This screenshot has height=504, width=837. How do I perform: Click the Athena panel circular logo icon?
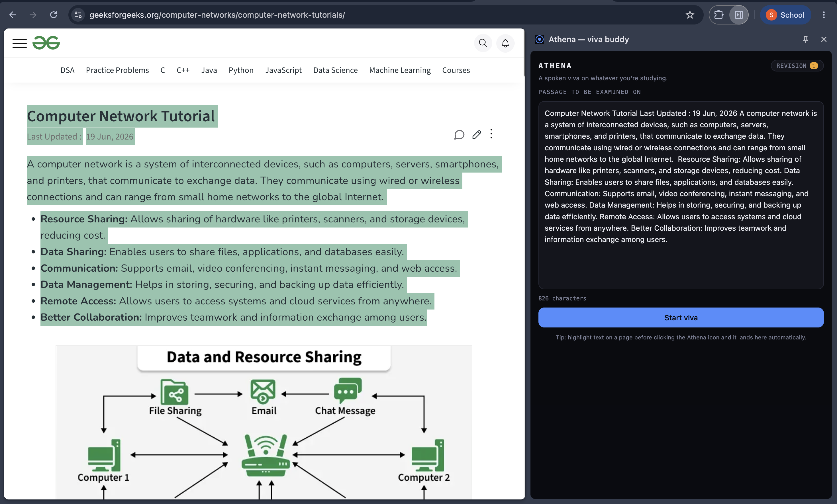point(539,39)
